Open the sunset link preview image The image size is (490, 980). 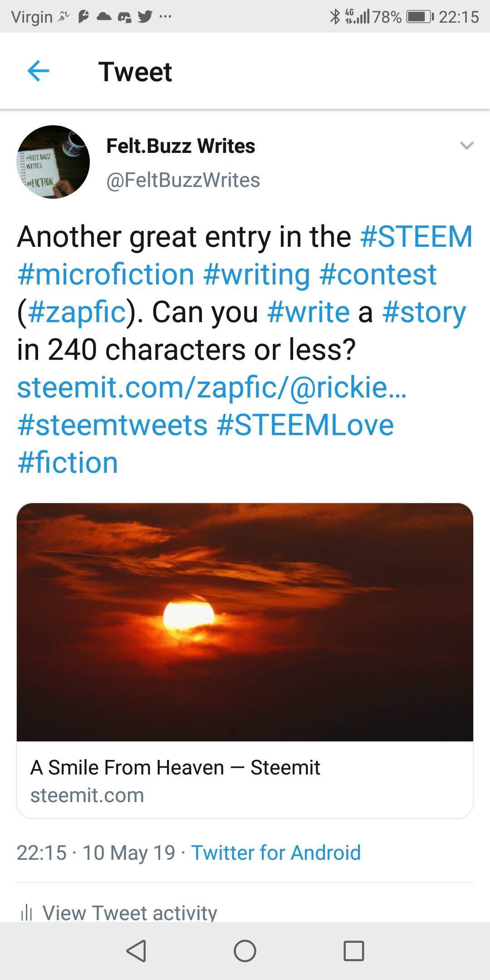coord(245,622)
